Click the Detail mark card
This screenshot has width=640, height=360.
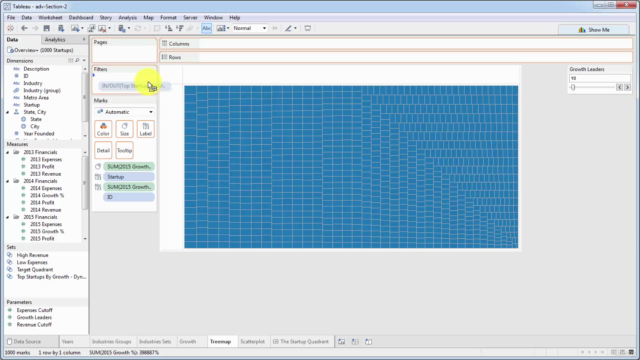pos(103,150)
